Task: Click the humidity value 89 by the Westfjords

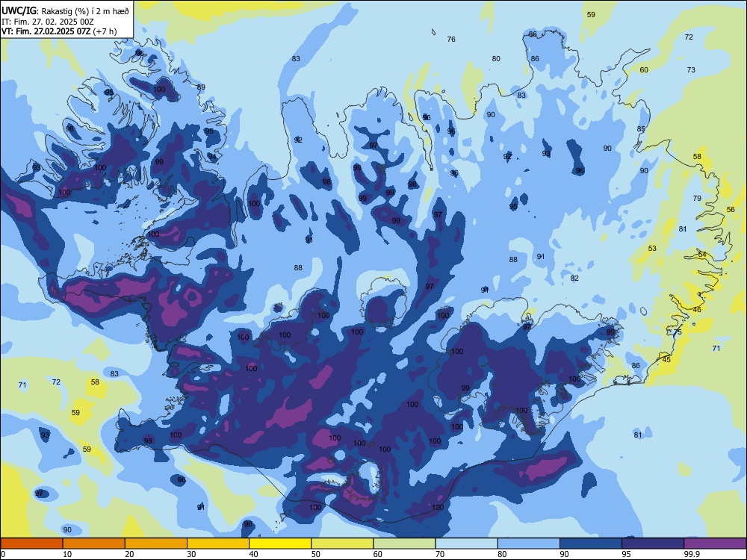Action: tap(201, 87)
